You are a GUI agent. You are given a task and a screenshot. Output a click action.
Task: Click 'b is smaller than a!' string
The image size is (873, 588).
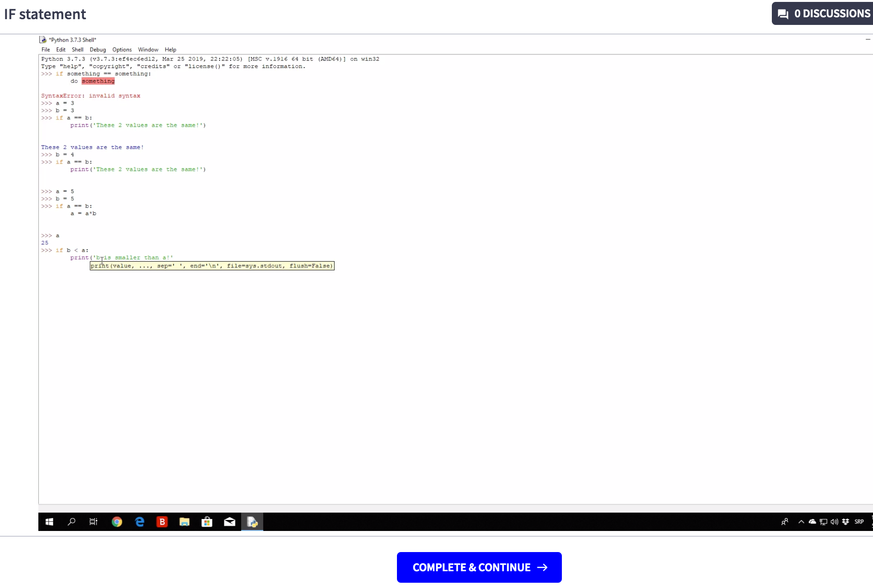point(133,258)
